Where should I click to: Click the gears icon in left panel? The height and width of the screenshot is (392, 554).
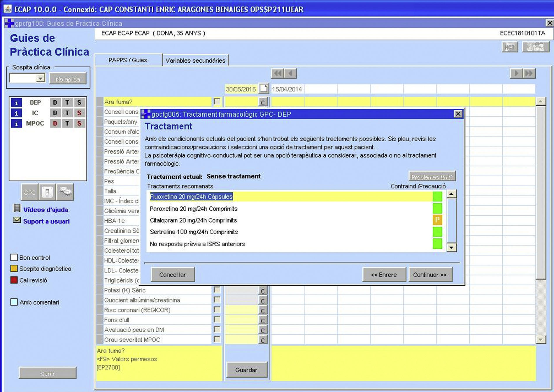tap(65, 192)
